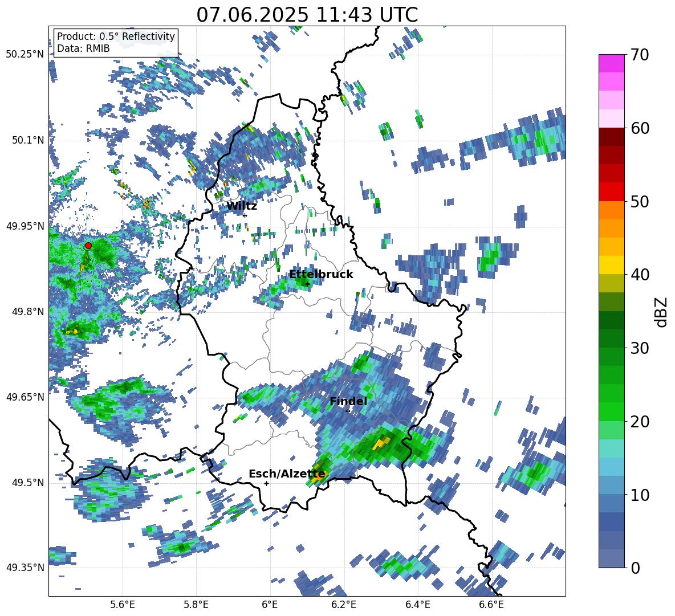Click the 49.35°N latitude label
This screenshot has width=675, height=616.
point(25,568)
